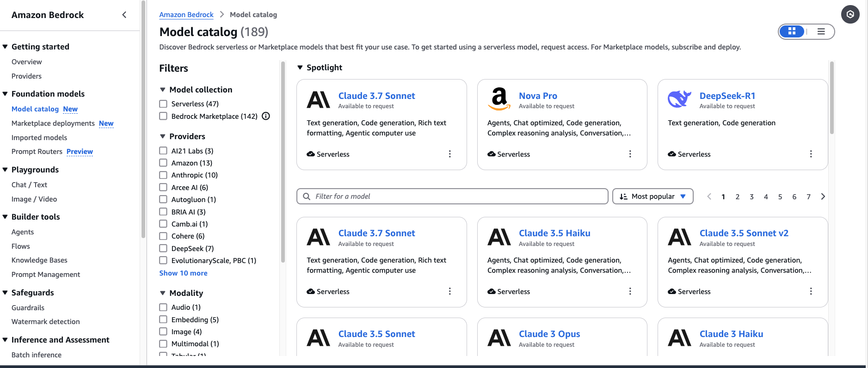The width and height of the screenshot is (868, 368).
Task: Open options menu on Nova Pro card
Action: 630,154
